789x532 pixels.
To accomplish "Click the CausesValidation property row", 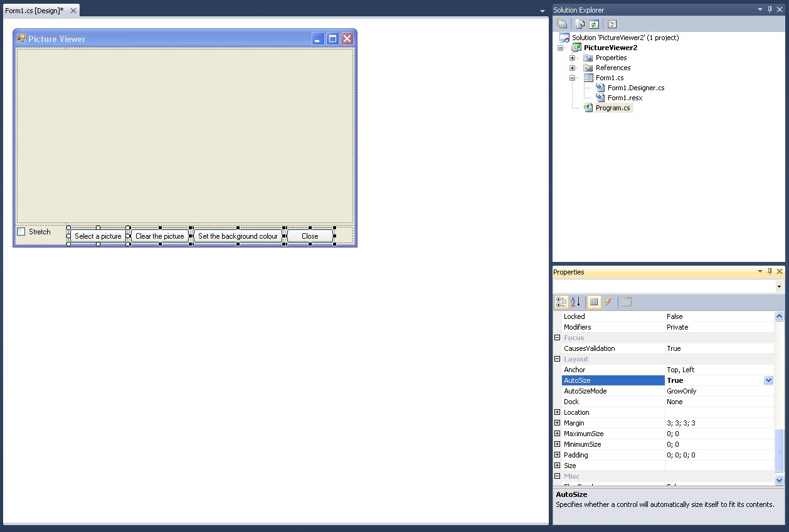I will [668, 348].
